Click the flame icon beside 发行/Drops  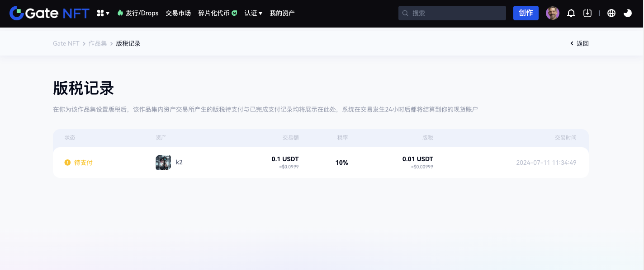(120, 13)
